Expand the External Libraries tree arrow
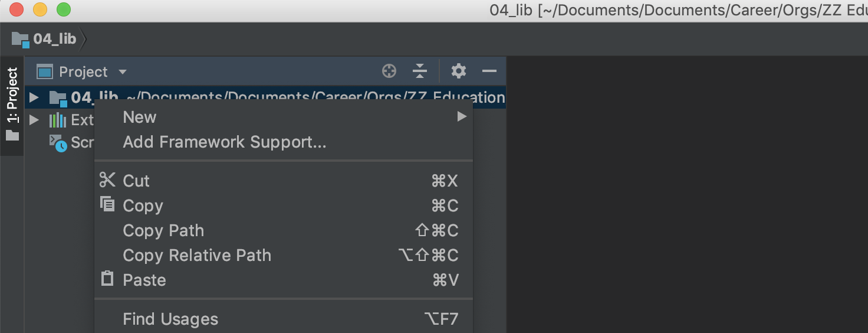868x333 pixels. tap(34, 120)
